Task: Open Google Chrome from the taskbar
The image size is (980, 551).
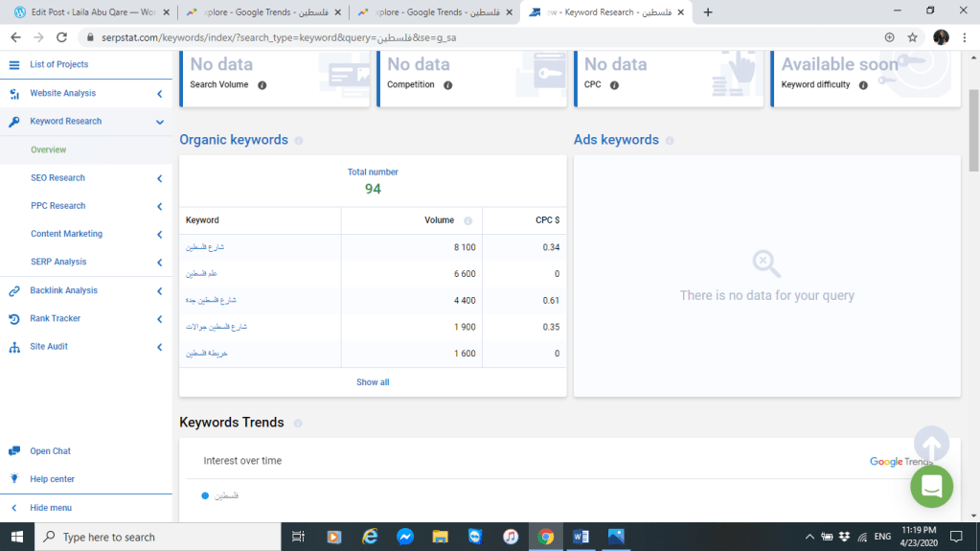Action: click(545, 537)
